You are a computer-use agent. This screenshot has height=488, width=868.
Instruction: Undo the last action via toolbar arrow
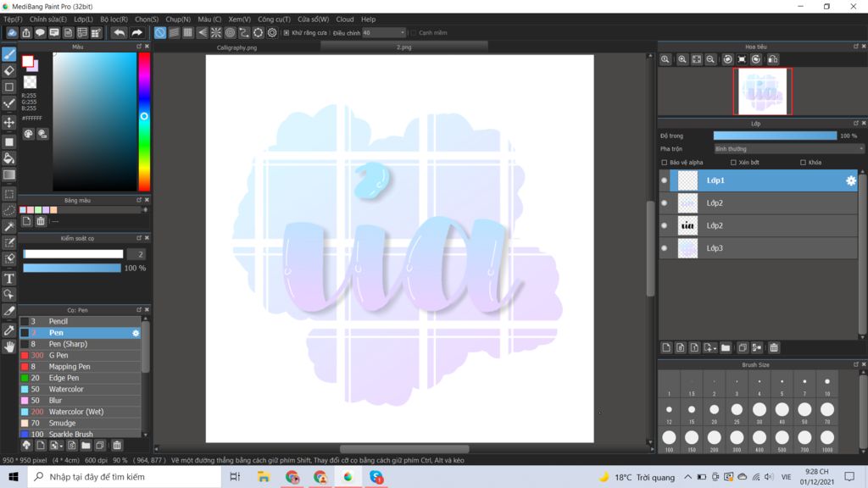119,33
